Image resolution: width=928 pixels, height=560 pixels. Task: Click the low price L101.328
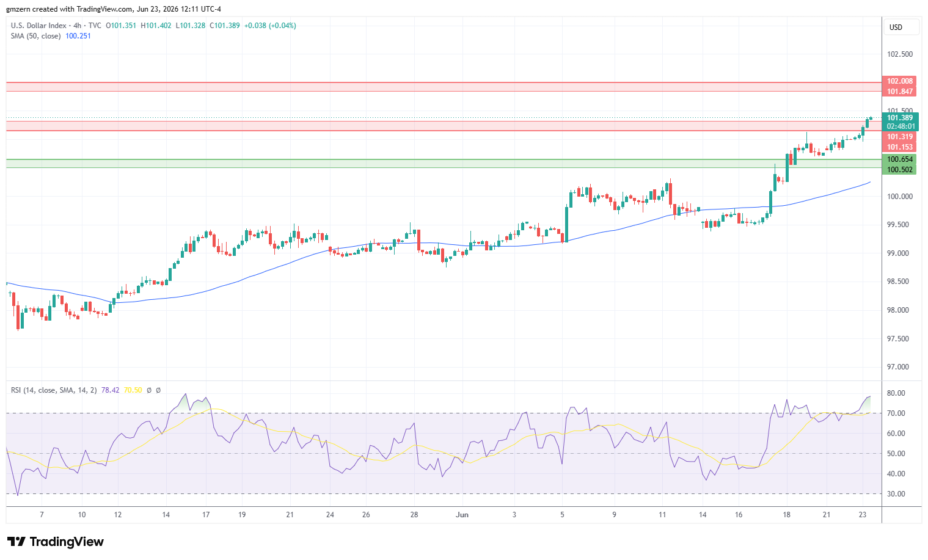191,26
